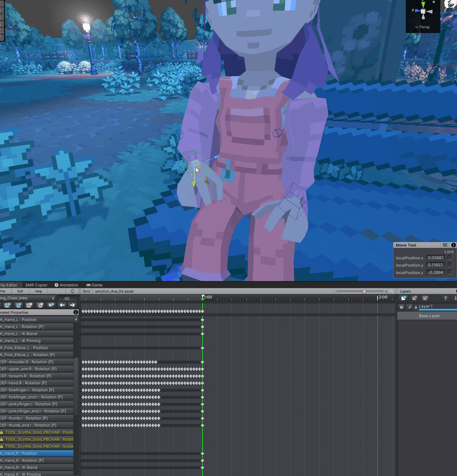Screen dimensions: 457x476
Task: Switch to the Game tab
Action: 95,285
